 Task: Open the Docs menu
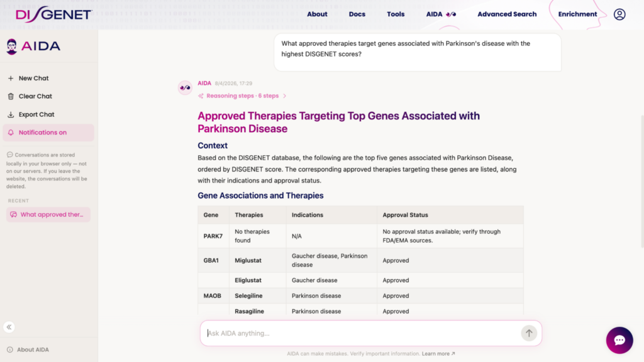click(x=357, y=14)
